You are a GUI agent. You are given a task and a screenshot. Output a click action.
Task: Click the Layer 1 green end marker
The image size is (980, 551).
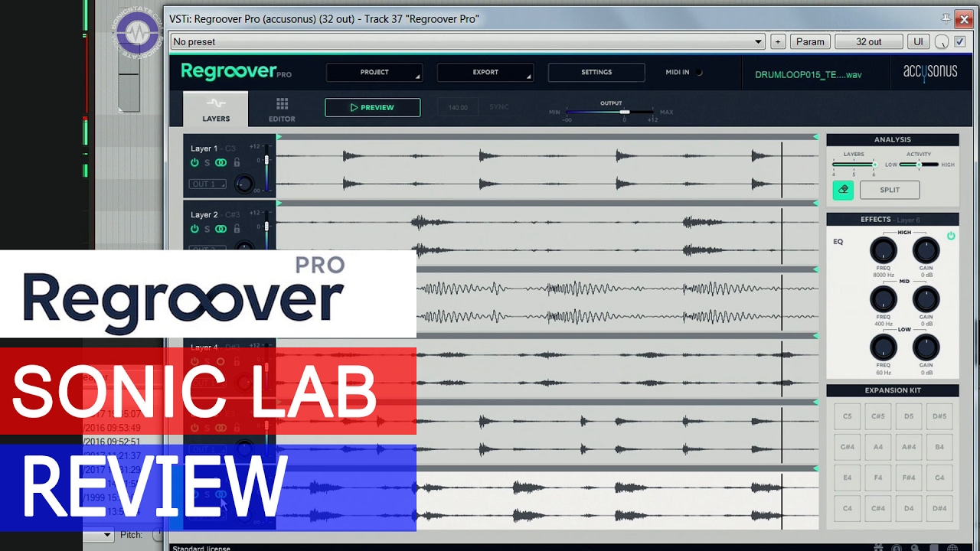coord(815,137)
